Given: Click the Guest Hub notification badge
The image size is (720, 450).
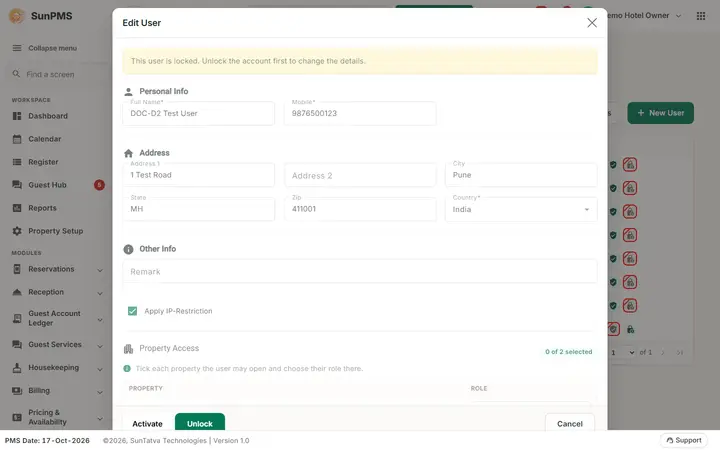Looking at the screenshot, I should click(99, 185).
